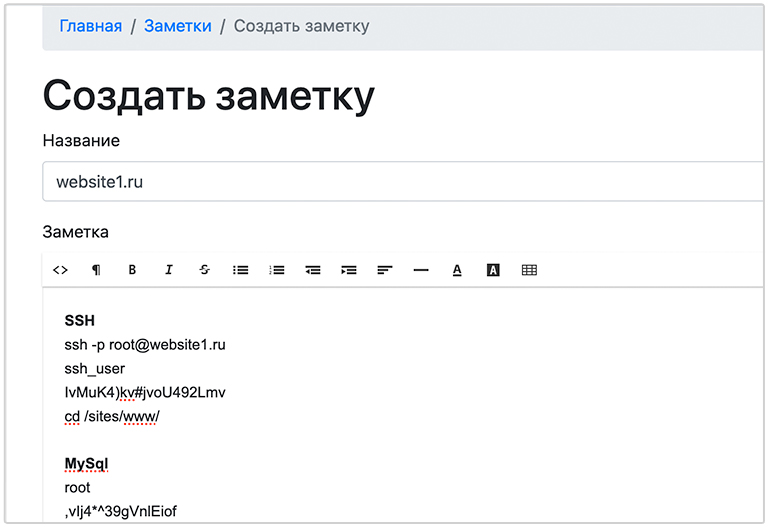Insert a numbered ordered list
The width and height of the screenshot is (768, 527).
pyautogui.click(x=277, y=270)
